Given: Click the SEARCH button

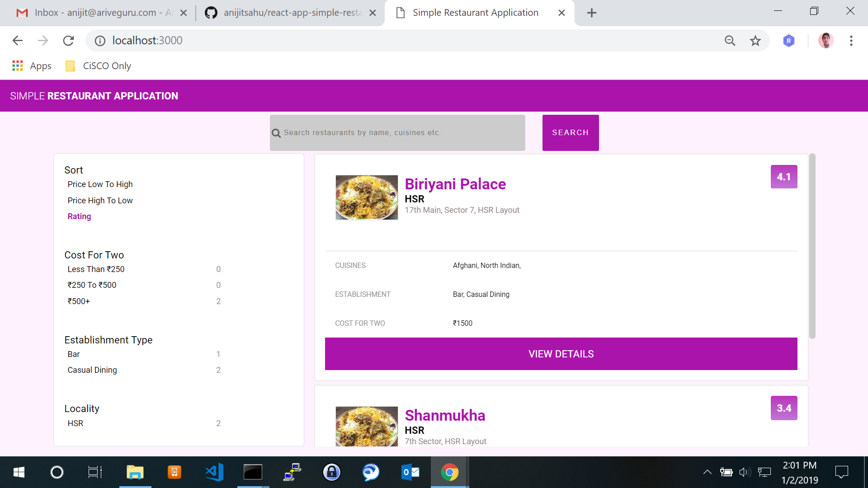Looking at the screenshot, I should coord(570,133).
